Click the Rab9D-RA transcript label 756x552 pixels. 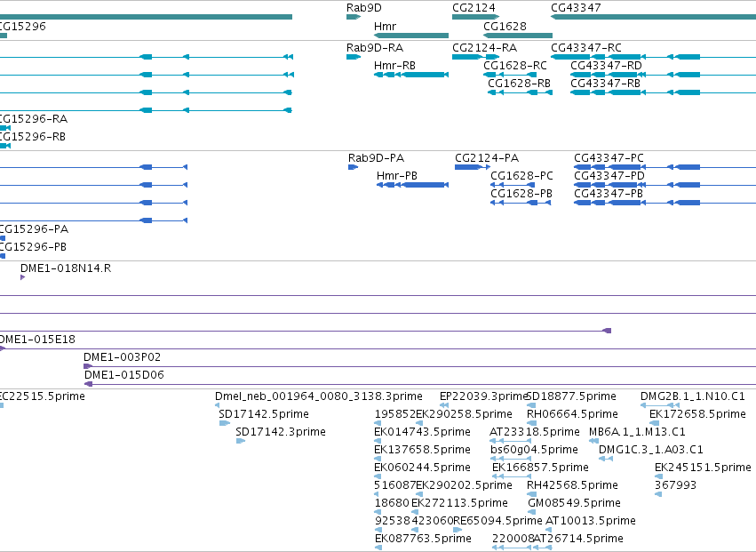375,48
